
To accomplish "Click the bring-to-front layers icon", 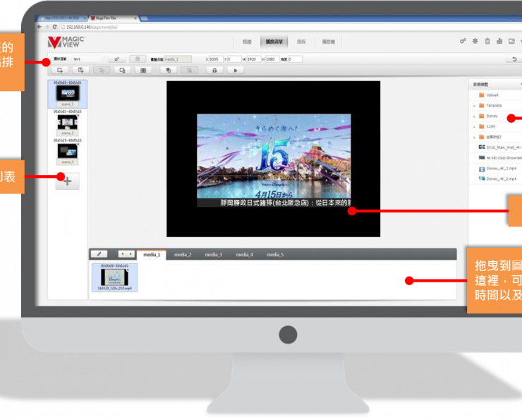I will tap(169, 71).
